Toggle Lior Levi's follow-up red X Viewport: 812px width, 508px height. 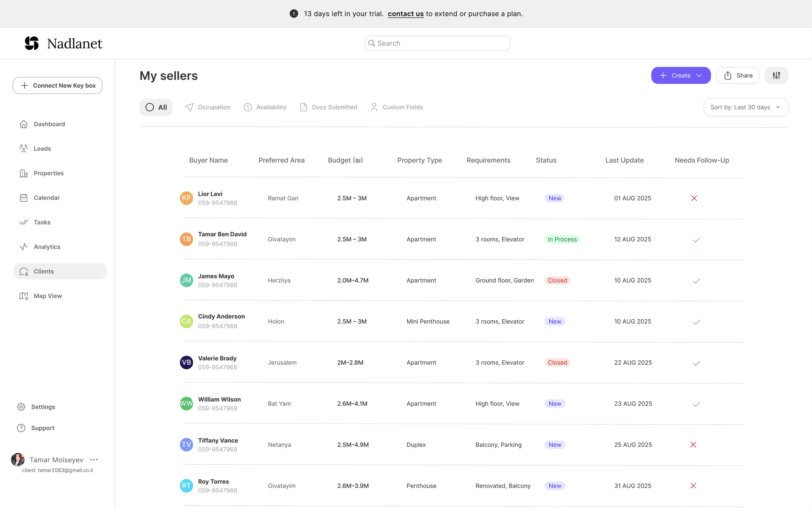coord(694,198)
